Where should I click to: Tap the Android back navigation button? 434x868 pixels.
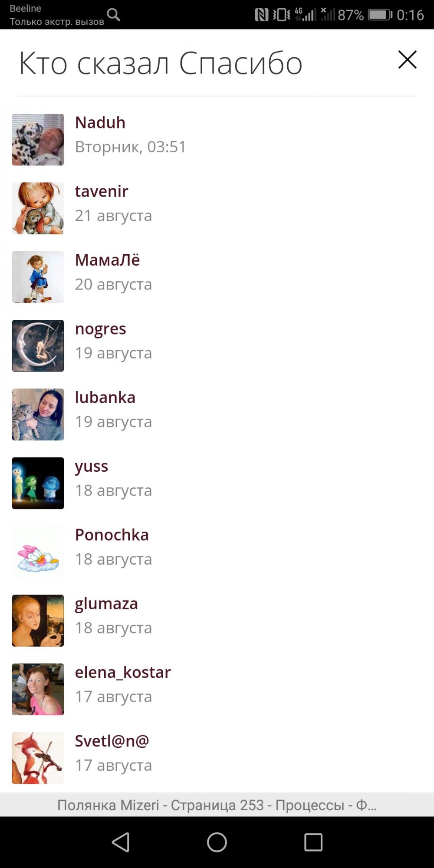121,842
